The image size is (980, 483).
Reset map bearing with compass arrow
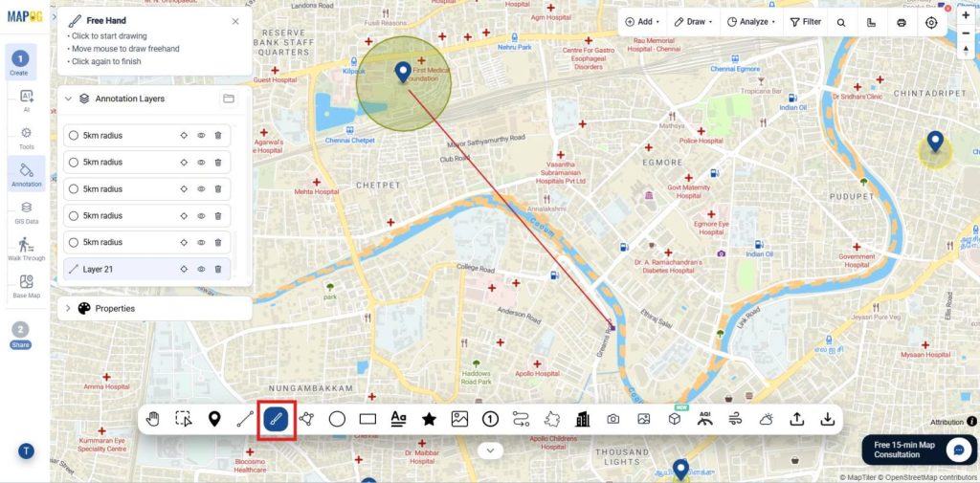coord(967,52)
